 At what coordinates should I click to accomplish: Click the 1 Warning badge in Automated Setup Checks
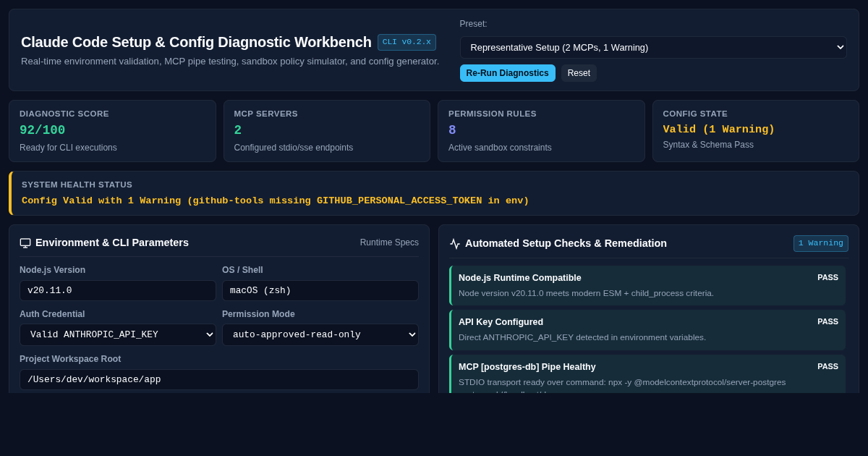[821, 243]
